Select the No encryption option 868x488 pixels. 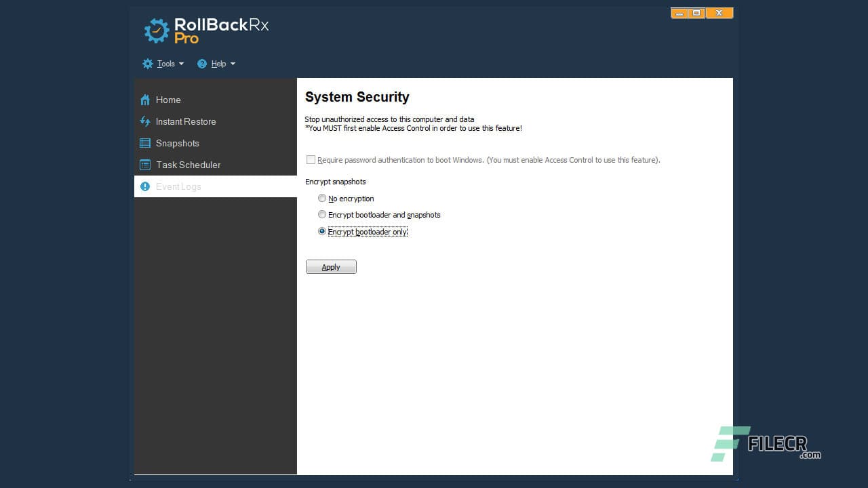click(x=322, y=198)
